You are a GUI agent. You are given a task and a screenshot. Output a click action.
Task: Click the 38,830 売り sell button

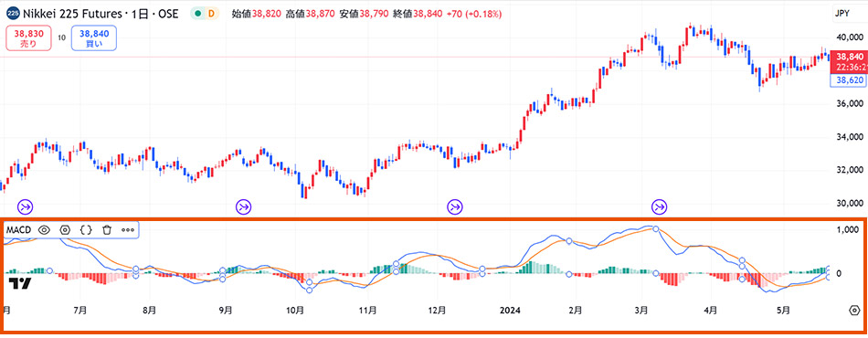[x=29, y=37]
